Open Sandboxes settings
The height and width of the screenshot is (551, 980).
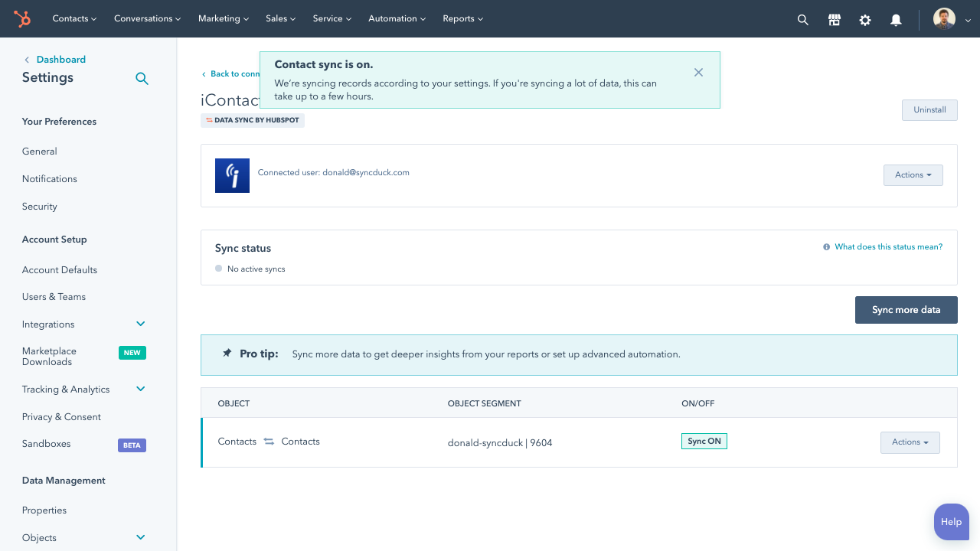click(x=46, y=444)
